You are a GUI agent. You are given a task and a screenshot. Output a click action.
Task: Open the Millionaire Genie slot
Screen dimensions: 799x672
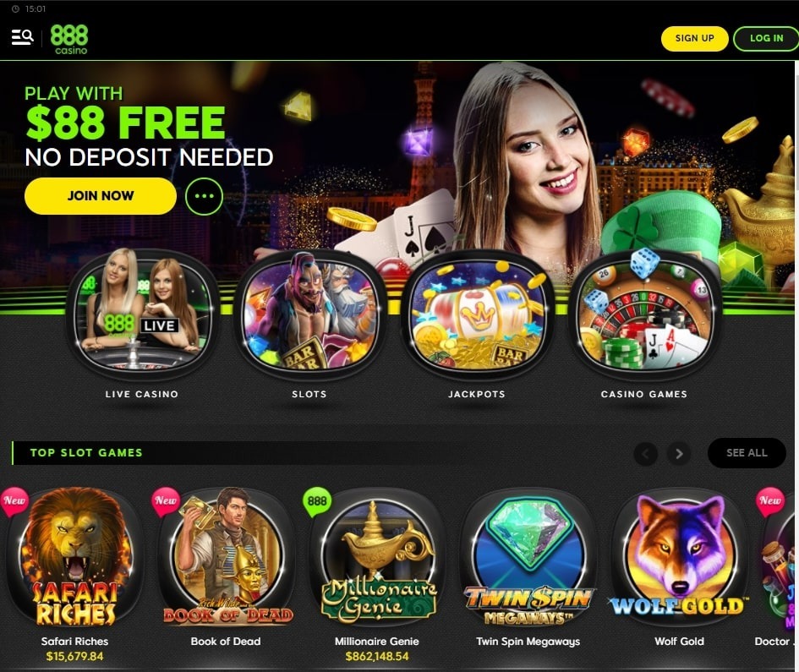click(378, 558)
